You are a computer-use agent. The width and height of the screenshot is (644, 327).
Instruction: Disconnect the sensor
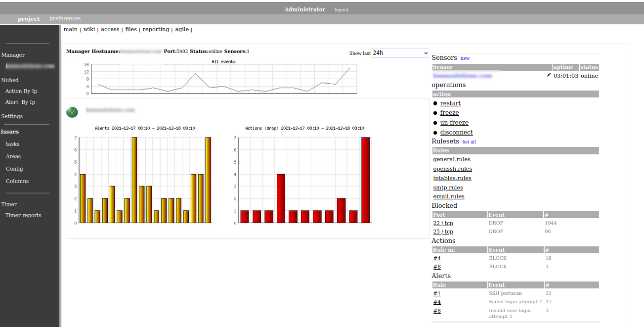coord(456,133)
